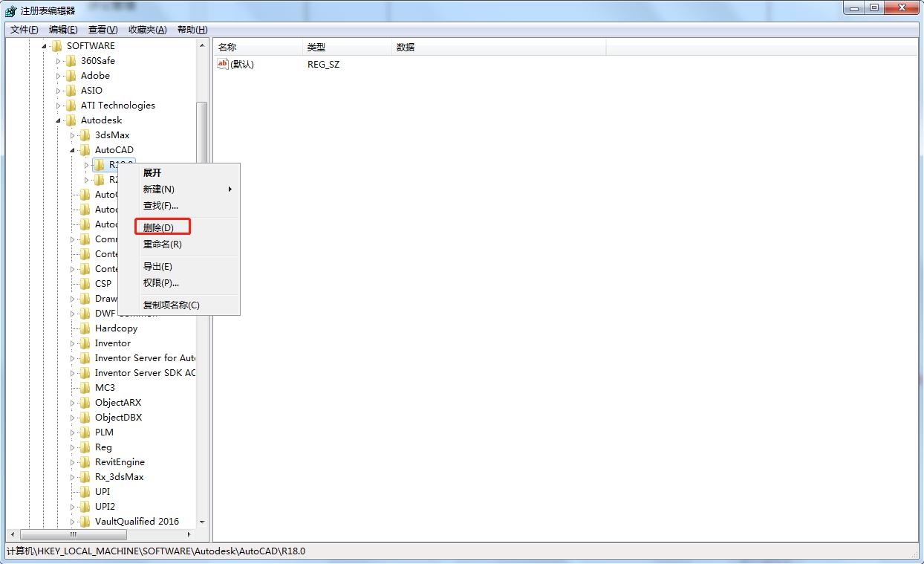
Task: Click the (默认) string value icon
Action: (223, 64)
